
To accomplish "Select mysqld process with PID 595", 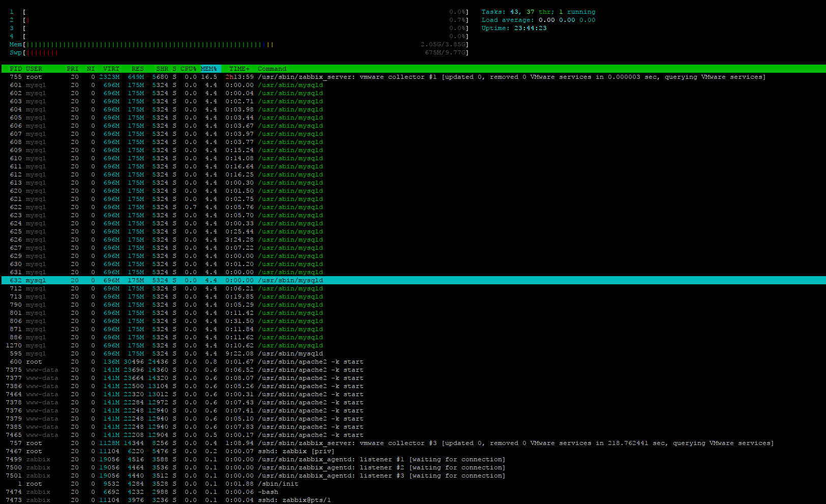I will [290, 354].
